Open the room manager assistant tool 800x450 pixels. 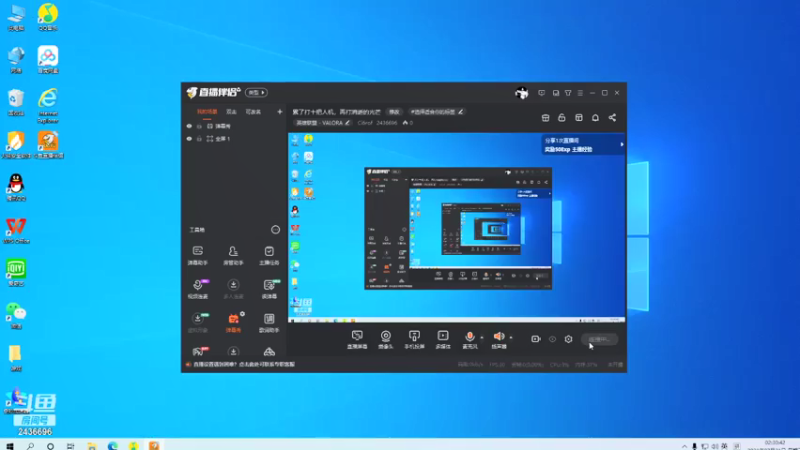(x=233, y=255)
